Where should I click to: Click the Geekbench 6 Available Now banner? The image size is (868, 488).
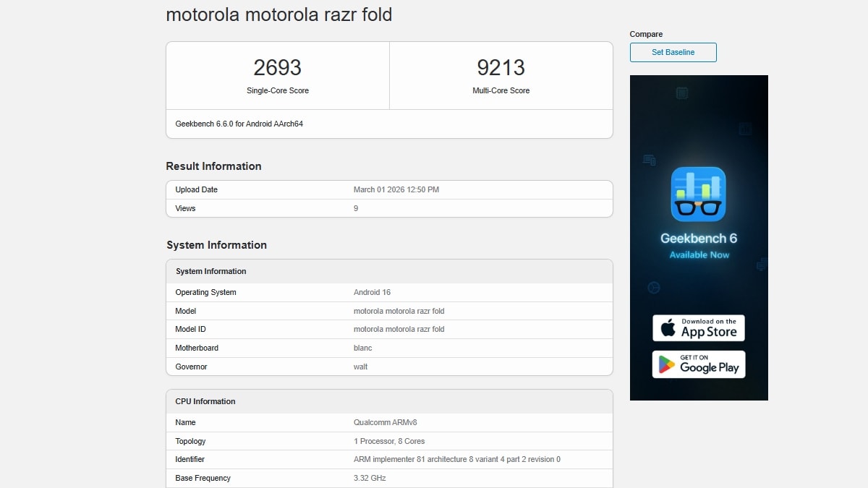point(698,246)
